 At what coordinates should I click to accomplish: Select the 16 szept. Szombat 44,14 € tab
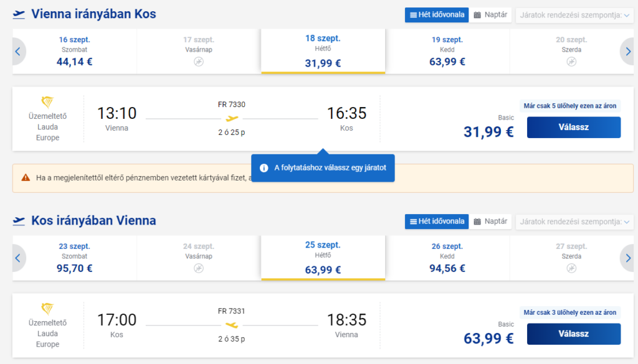pyautogui.click(x=75, y=51)
